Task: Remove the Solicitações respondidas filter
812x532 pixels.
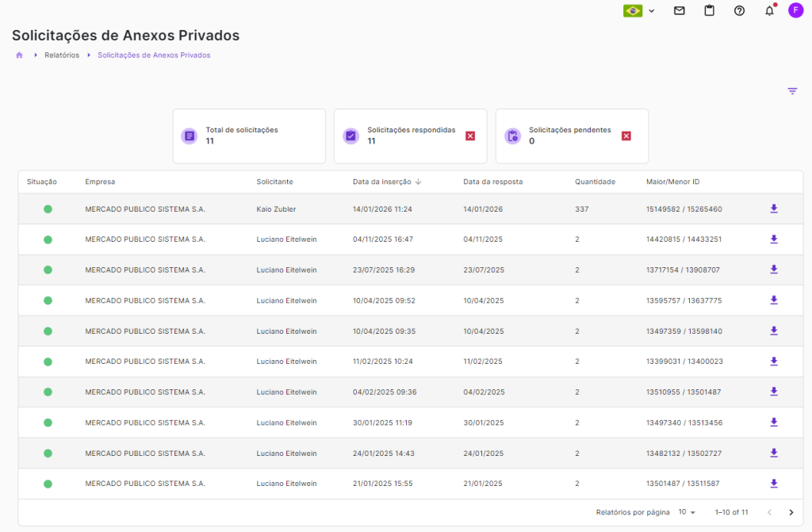Action: pos(470,136)
